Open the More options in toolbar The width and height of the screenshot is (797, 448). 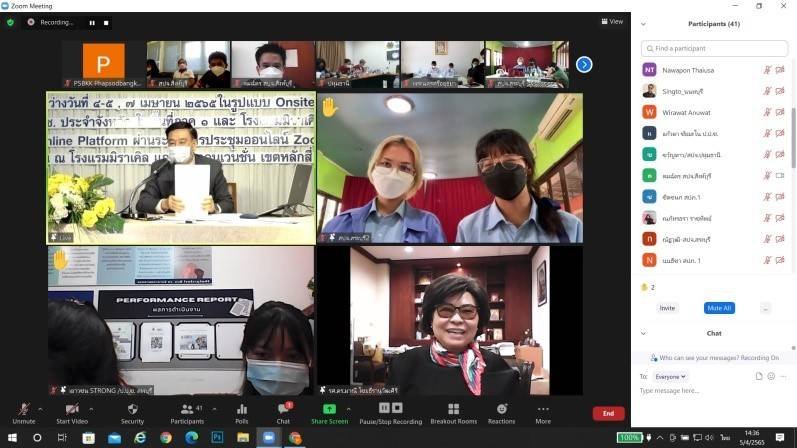click(x=543, y=409)
